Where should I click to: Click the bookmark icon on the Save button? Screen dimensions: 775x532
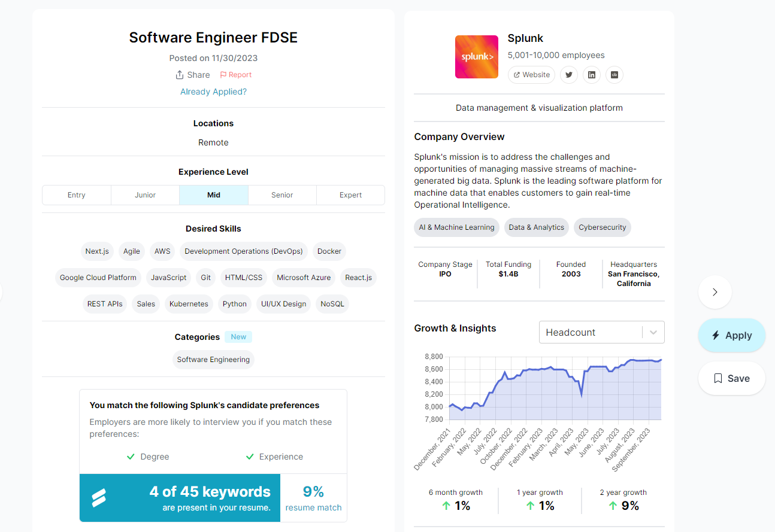point(718,378)
